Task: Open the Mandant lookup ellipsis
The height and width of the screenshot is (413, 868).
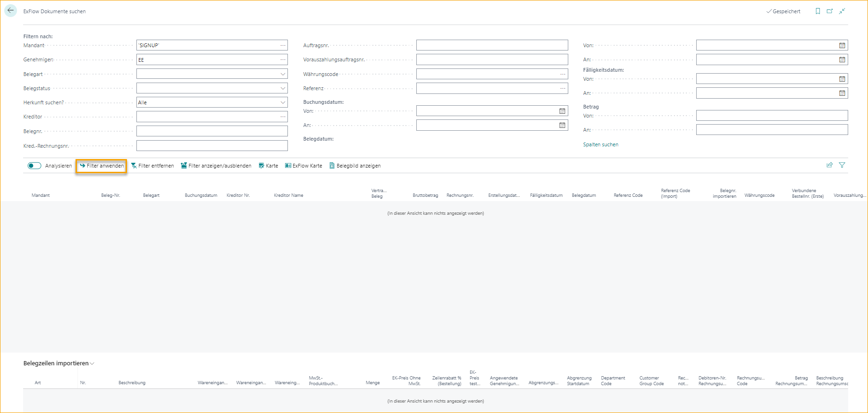Action: pos(283,45)
